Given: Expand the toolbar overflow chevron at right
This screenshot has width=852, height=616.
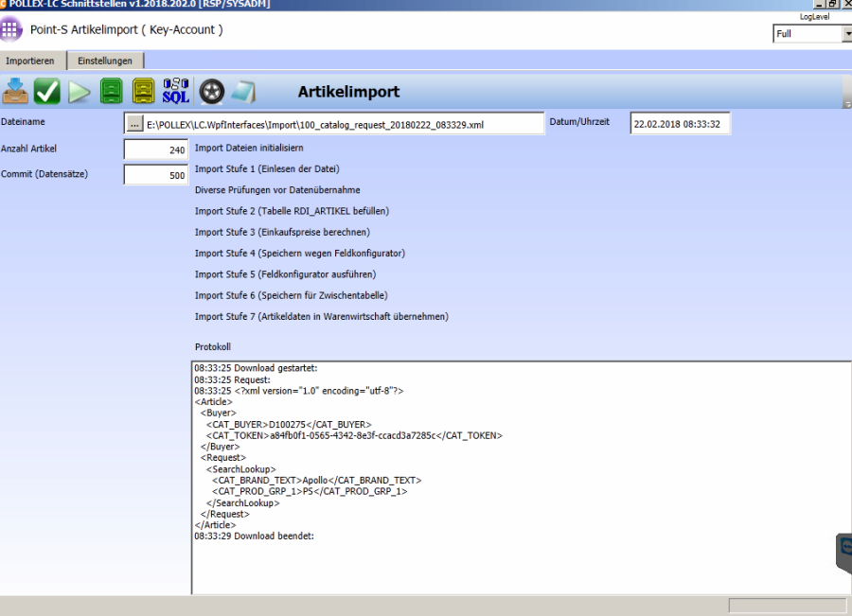Looking at the screenshot, I should pyautogui.click(x=846, y=104).
